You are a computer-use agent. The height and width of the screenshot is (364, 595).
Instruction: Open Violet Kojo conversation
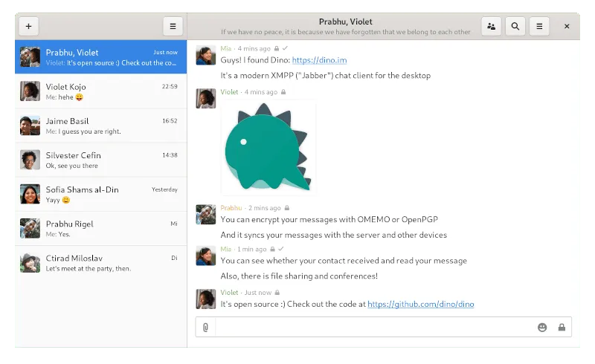click(x=101, y=91)
